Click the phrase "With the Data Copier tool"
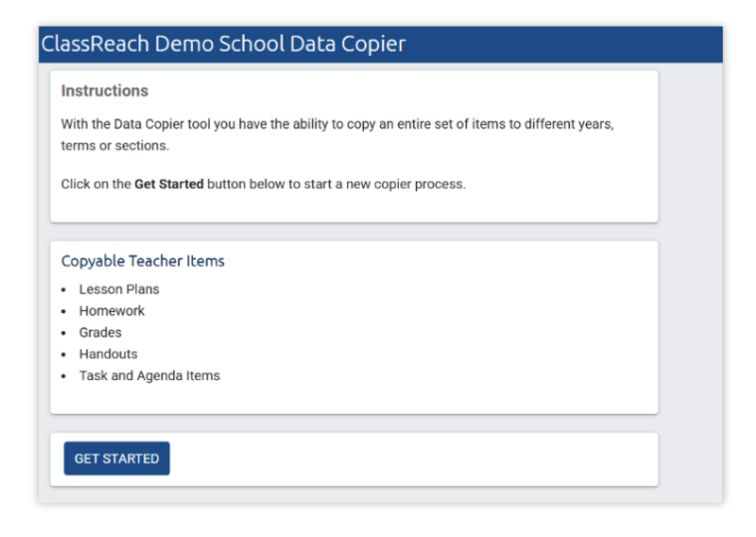Screen dimensions: 756x537 click(136, 125)
